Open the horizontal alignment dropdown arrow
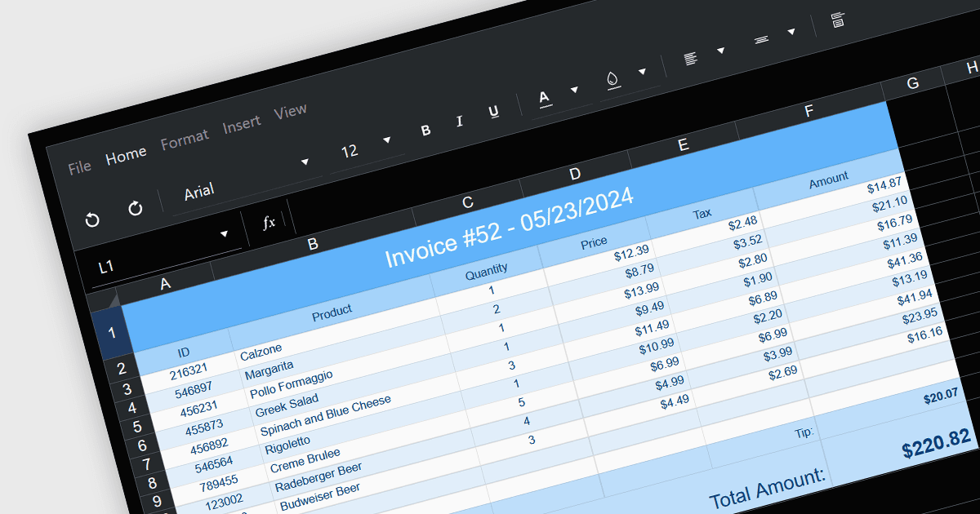980x514 pixels. pyautogui.click(x=720, y=51)
